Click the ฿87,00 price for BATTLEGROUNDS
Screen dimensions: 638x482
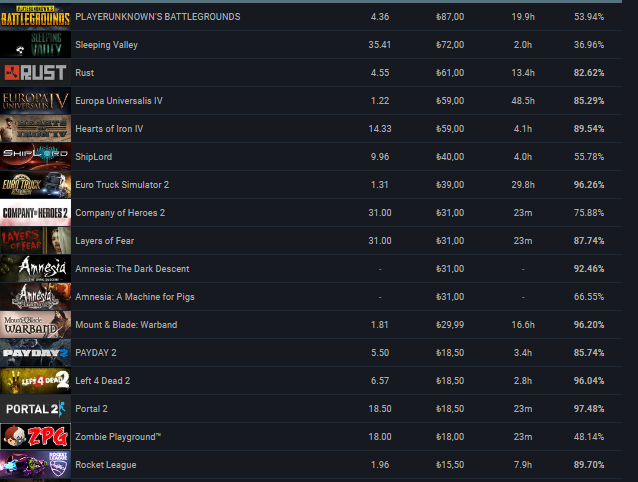coord(450,17)
